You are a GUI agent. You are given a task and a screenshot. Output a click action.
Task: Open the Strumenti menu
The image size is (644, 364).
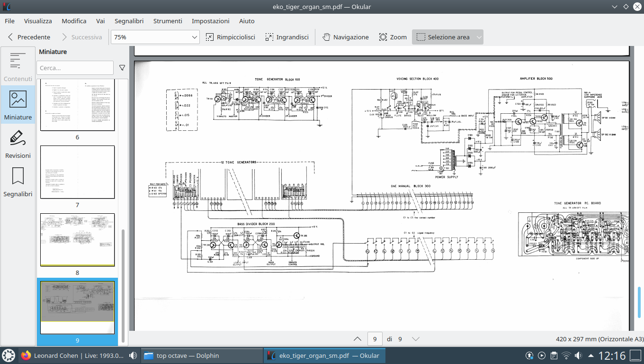(168, 21)
